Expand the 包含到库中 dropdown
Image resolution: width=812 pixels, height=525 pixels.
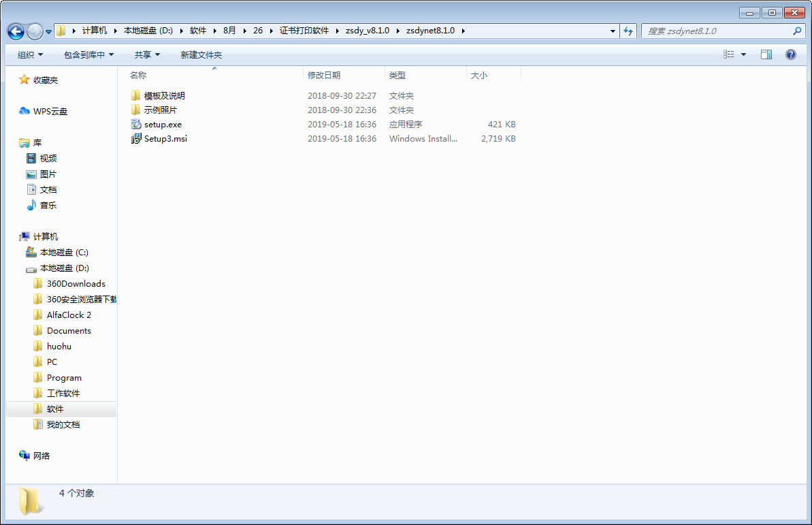[88, 54]
